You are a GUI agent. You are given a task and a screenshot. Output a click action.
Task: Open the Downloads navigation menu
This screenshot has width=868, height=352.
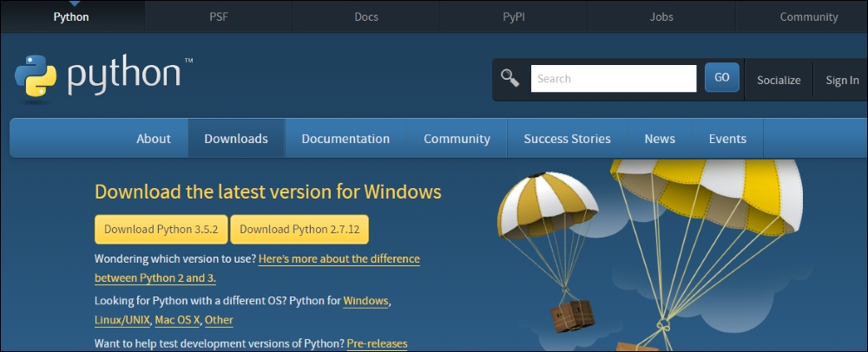click(x=236, y=139)
